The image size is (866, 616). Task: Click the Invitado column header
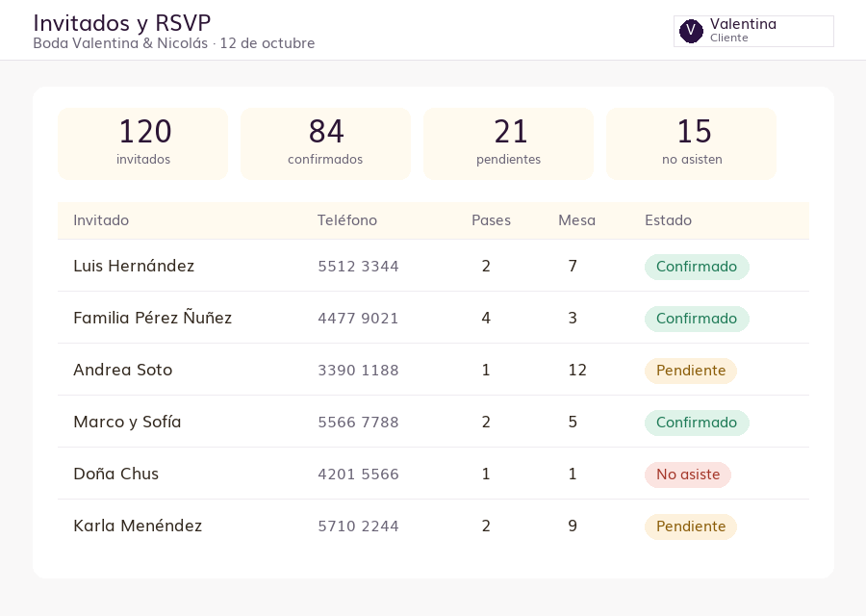101,220
